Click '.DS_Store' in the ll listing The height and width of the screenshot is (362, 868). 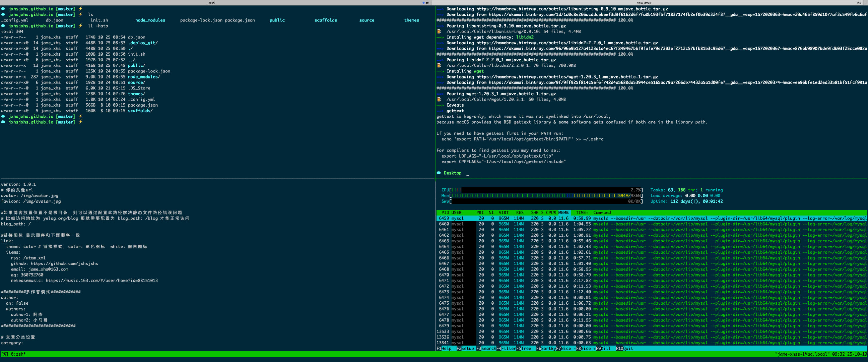pos(139,88)
